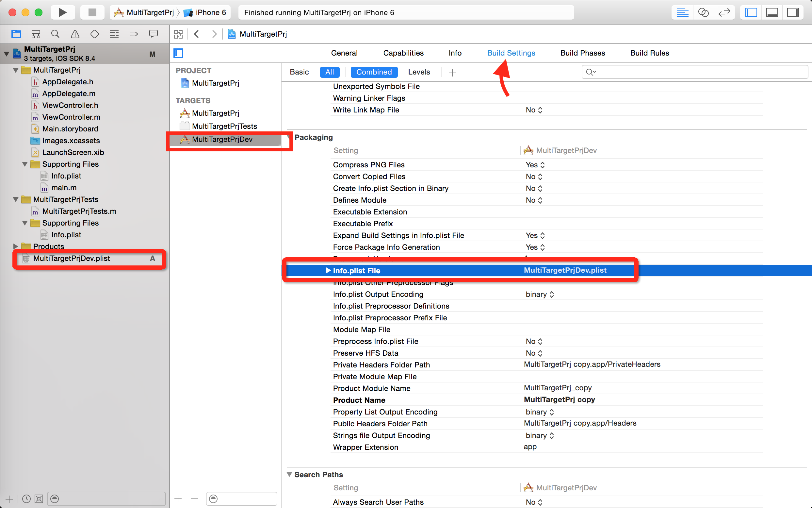Collapse Supporting Files above main.m

pyautogui.click(x=24, y=164)
